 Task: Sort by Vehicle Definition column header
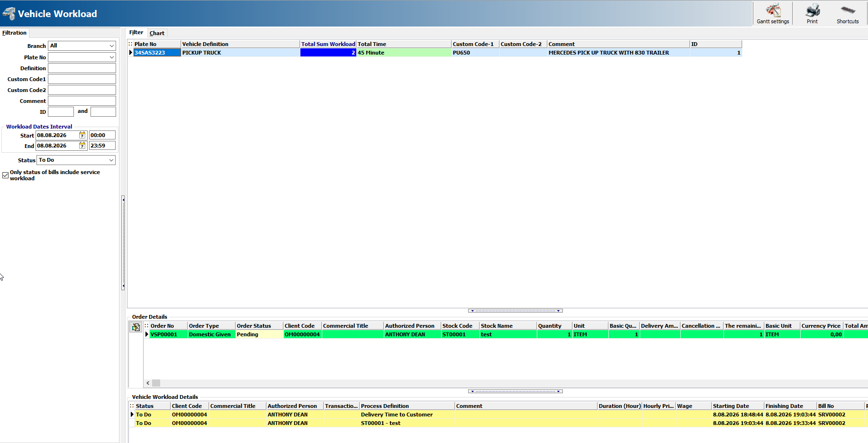[x=240, y=44]
